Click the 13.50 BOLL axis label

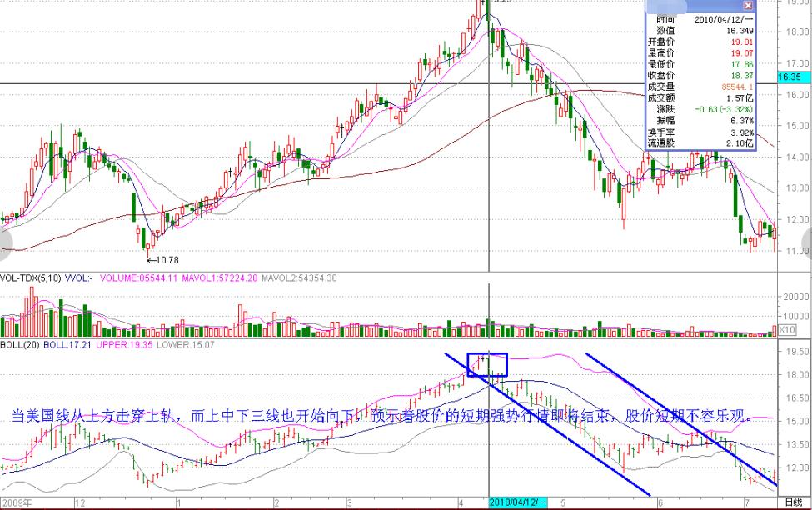[797, 445]
